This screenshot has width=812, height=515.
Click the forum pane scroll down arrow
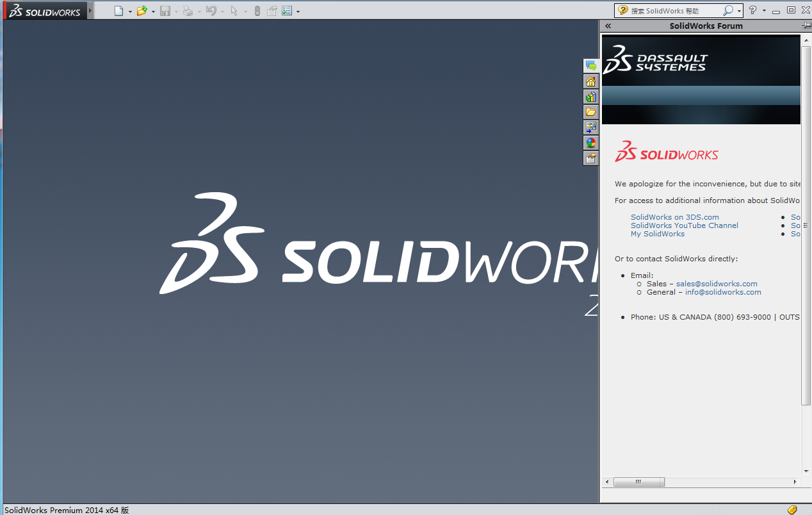(x=806, y=471)
